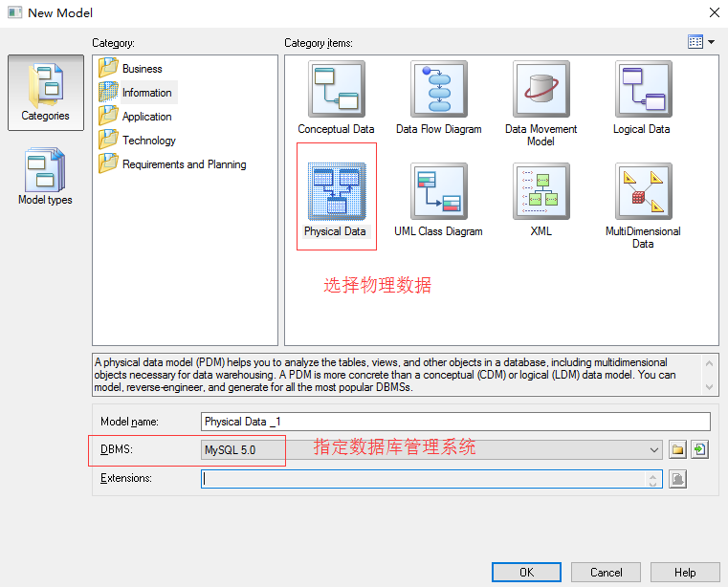
Task: Click the New Model window title icon
Action: coord(15,12)
